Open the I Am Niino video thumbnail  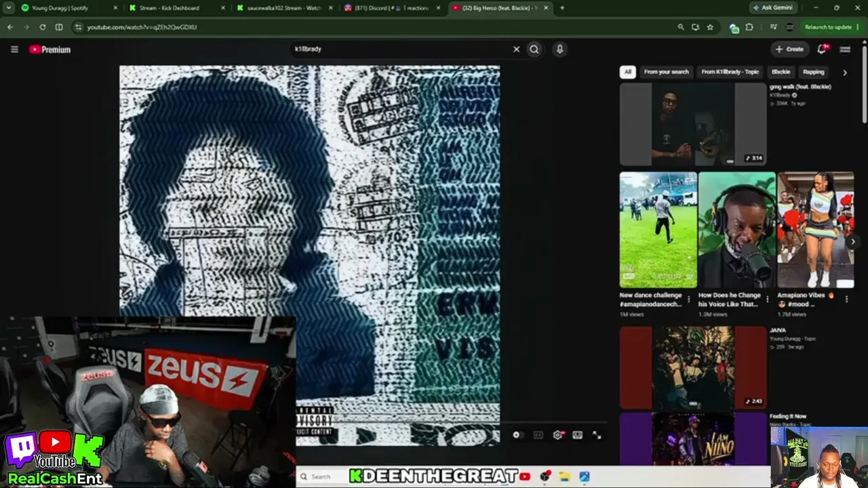(693, 439)
